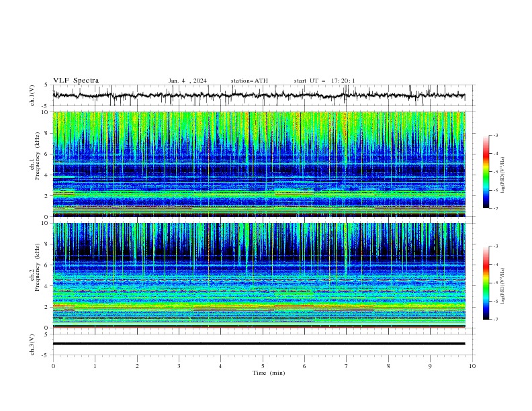Click the lower colorbar log(PSD) label
The image size is (532, 411).
(503, 286)
